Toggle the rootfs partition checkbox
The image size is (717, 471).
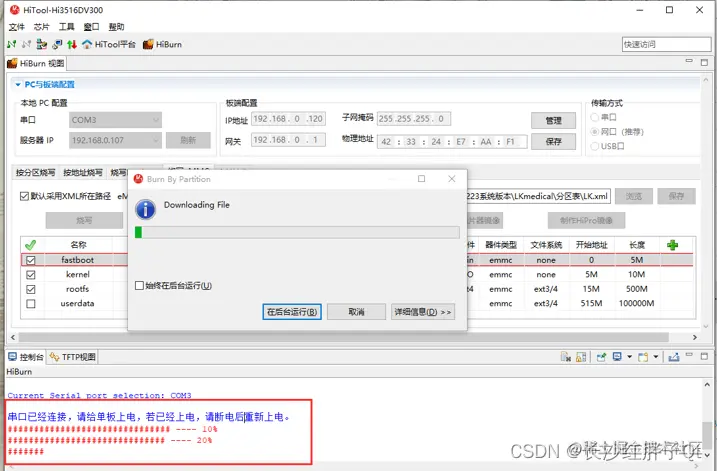(x=31, y=289)
